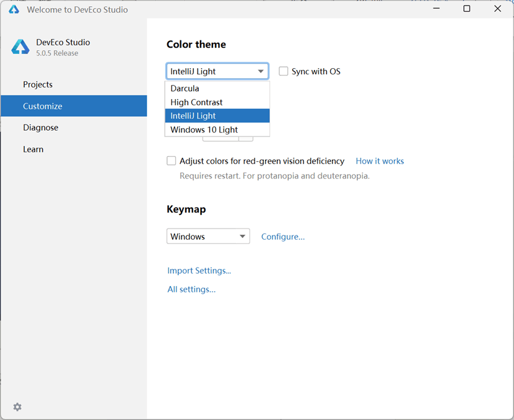Minimize the DevEco Studio window
This screenshot has height=420, width=514.
[437, 9]
